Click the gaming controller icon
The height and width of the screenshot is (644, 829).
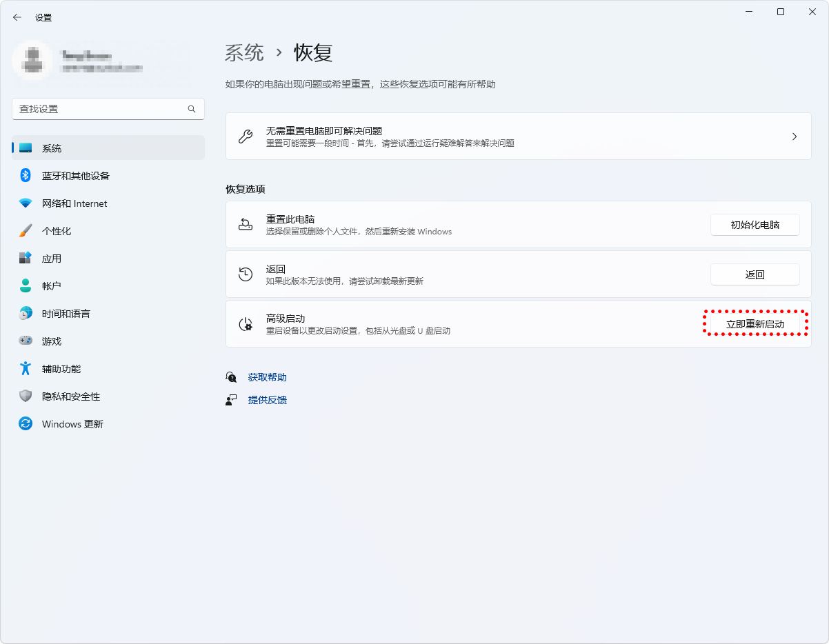point(26,341)
